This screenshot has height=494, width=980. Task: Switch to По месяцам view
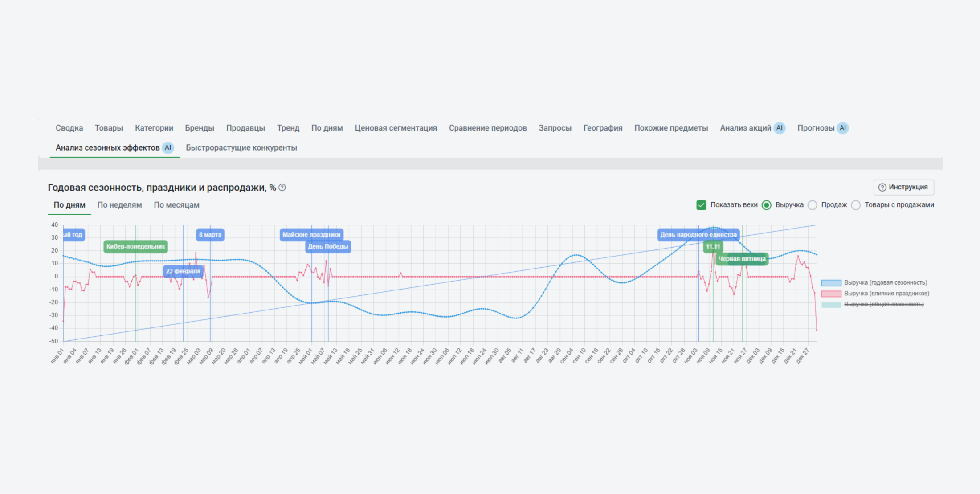pos(176,205)
